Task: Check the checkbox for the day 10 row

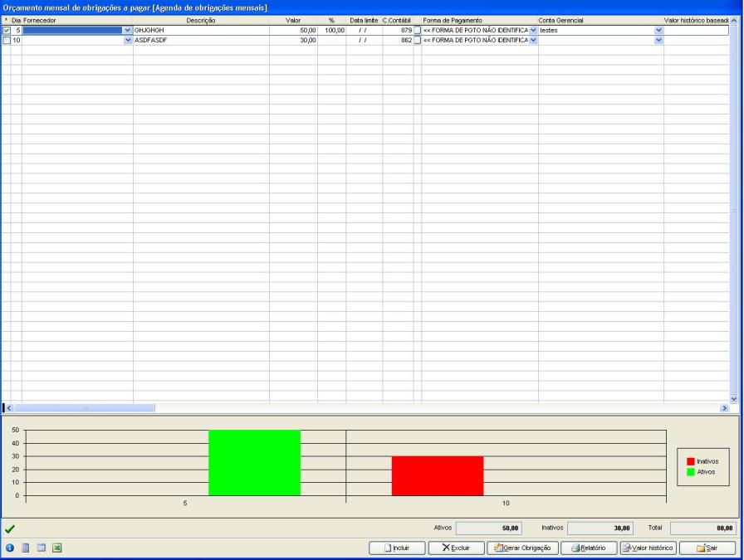Action: [x=7, y=41]
